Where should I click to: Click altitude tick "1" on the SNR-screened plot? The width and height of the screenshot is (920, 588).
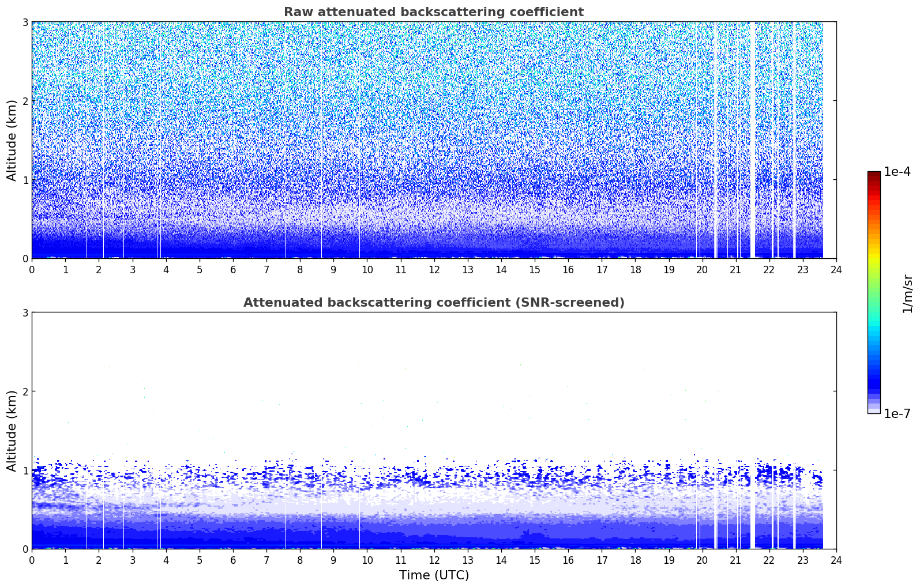click(x=25, y=470)
